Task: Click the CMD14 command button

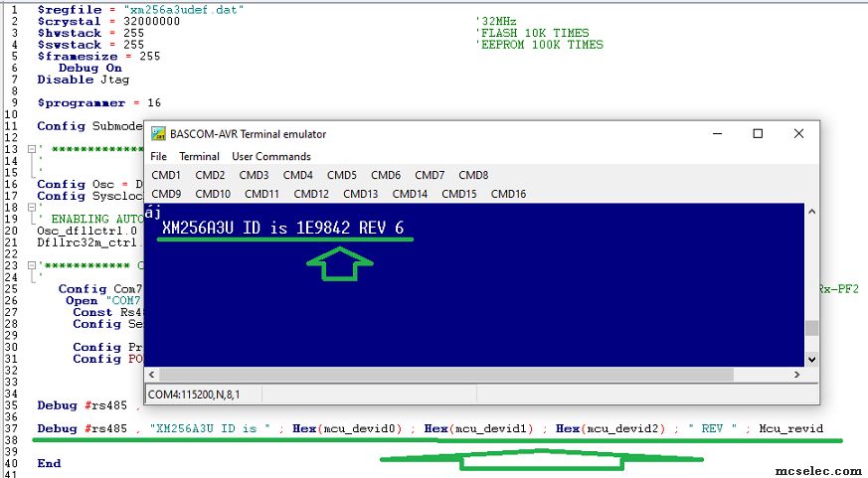Action: tap(410, 194)
